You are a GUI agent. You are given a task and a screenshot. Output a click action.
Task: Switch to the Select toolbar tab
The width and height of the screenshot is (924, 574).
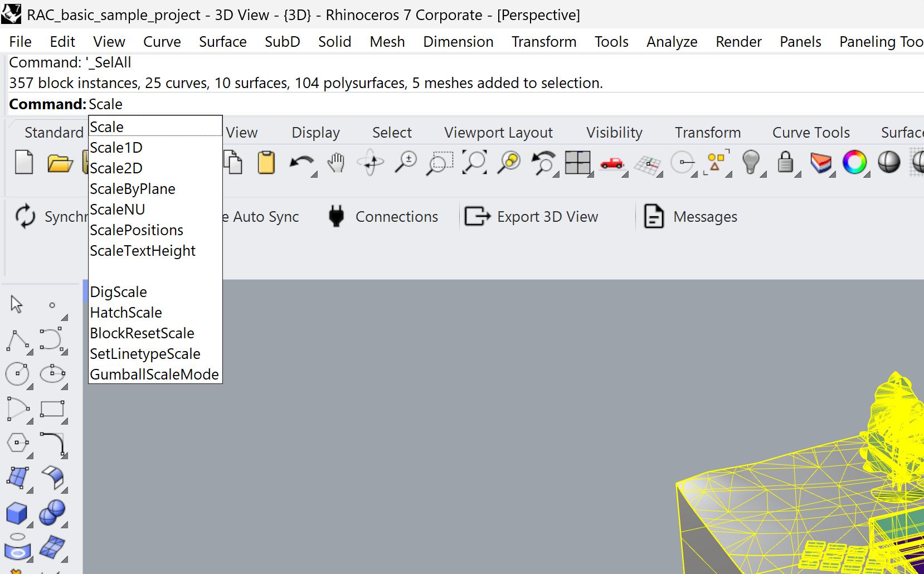pyautogui.click(x=392, y=133)
